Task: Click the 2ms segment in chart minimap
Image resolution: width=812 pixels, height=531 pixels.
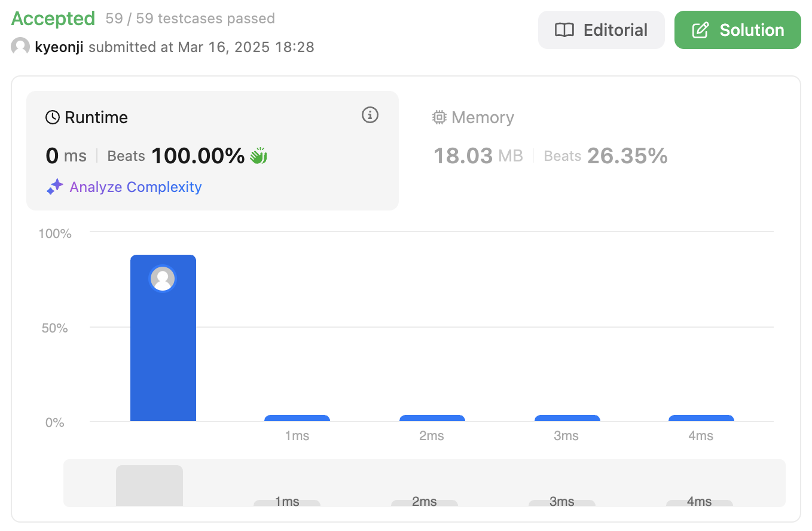Action: [425, 503]
